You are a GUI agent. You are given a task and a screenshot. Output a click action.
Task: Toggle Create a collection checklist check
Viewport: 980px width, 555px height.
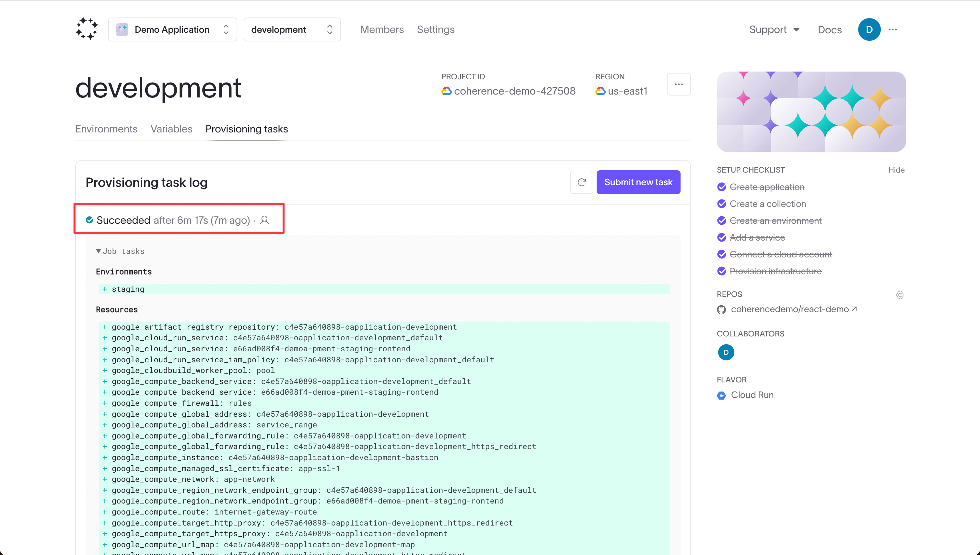[x=721, y=204]
